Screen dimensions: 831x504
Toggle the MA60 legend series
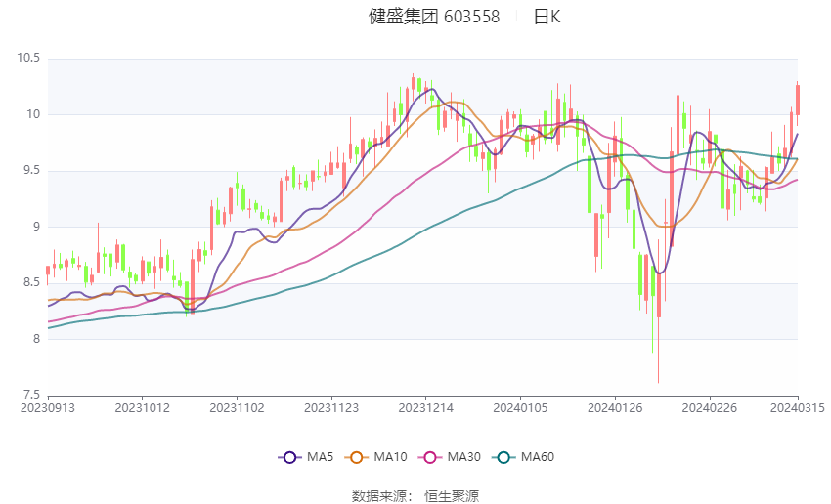(523, 457)
